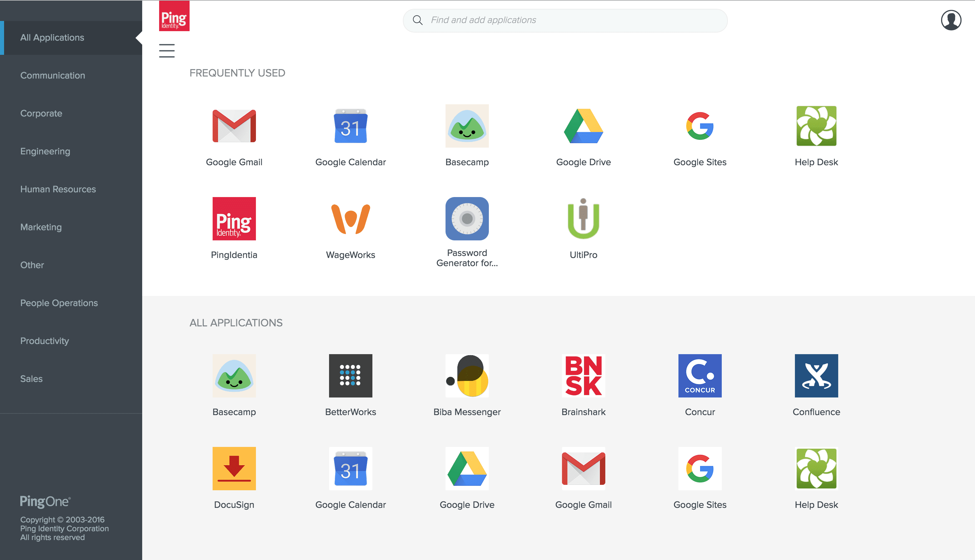Select the Corporate category
This screenshot has height=560, width=975.
click(71, 113)
